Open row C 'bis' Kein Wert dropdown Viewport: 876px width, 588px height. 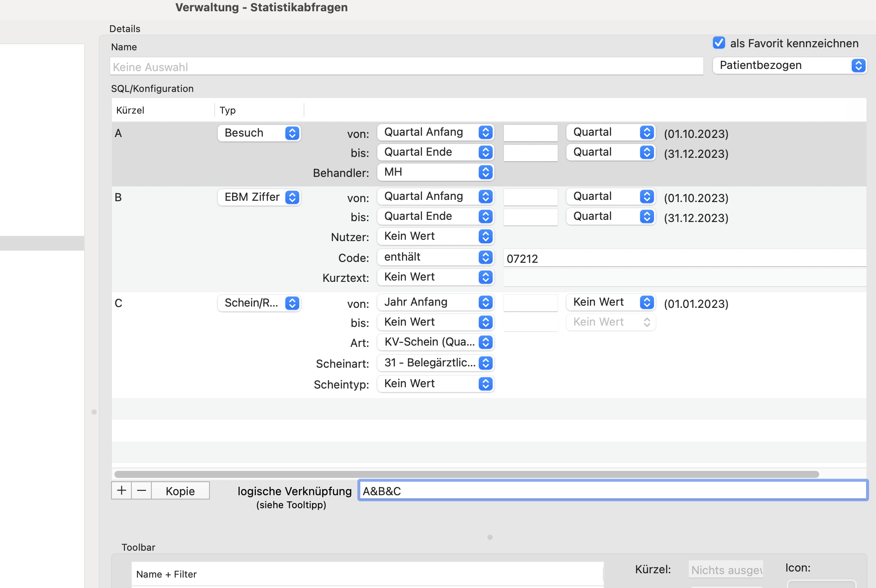coord(435,322)
